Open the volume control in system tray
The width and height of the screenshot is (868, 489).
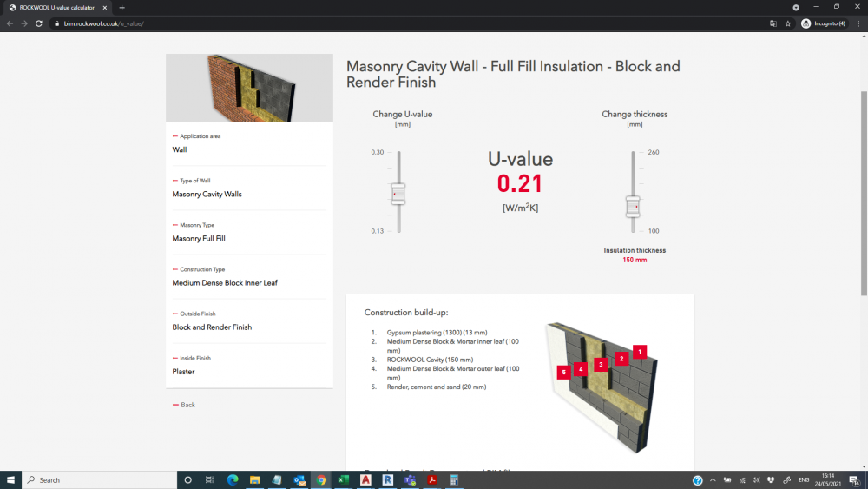(756, 479)
